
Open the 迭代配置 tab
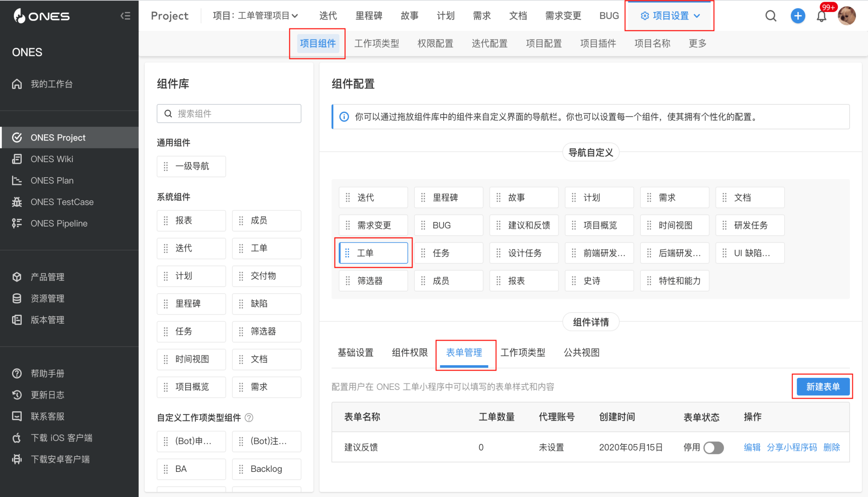click(489, 43)
